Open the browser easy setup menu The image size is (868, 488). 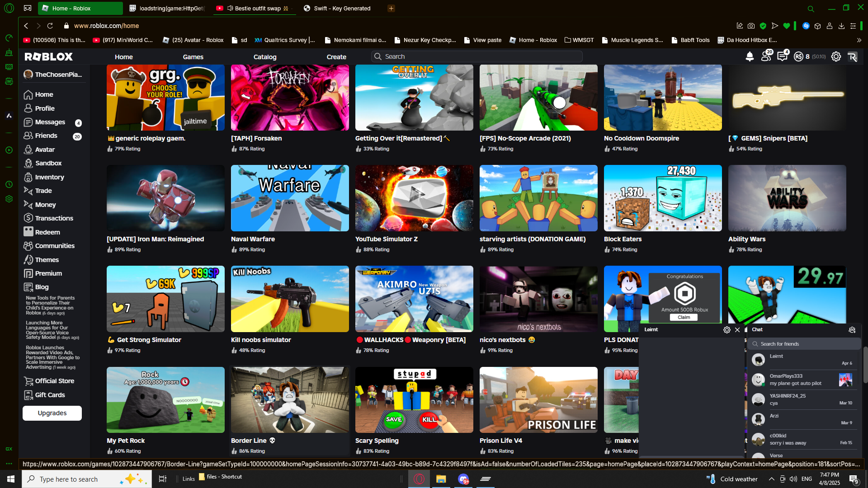click(853, 26)
